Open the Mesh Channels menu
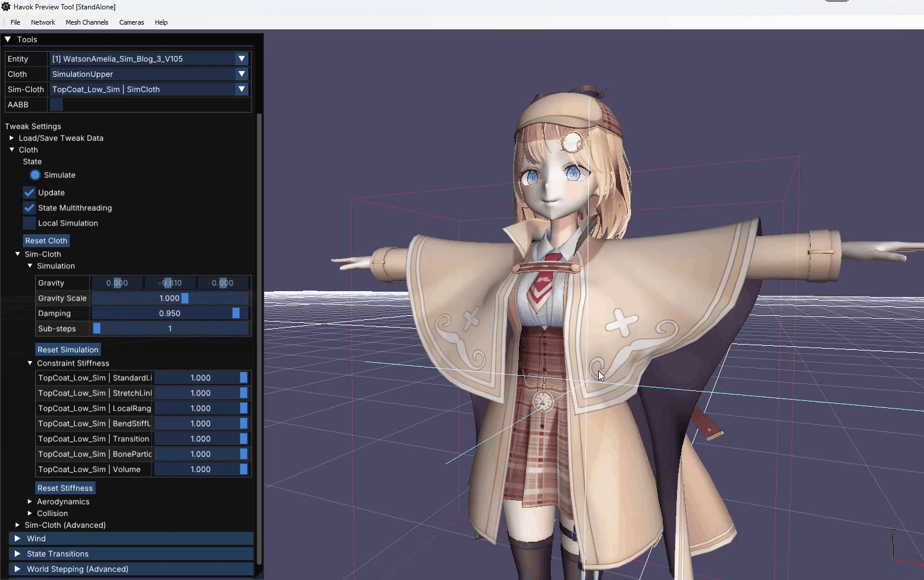This screenshot has width=924, height=580. (x=87, y=22)
